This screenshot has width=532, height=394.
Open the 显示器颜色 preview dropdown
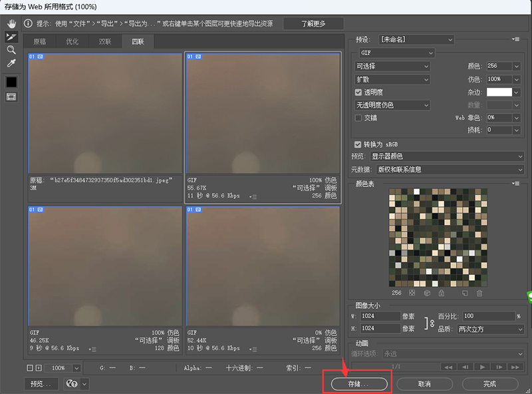[x=446, y=156]
